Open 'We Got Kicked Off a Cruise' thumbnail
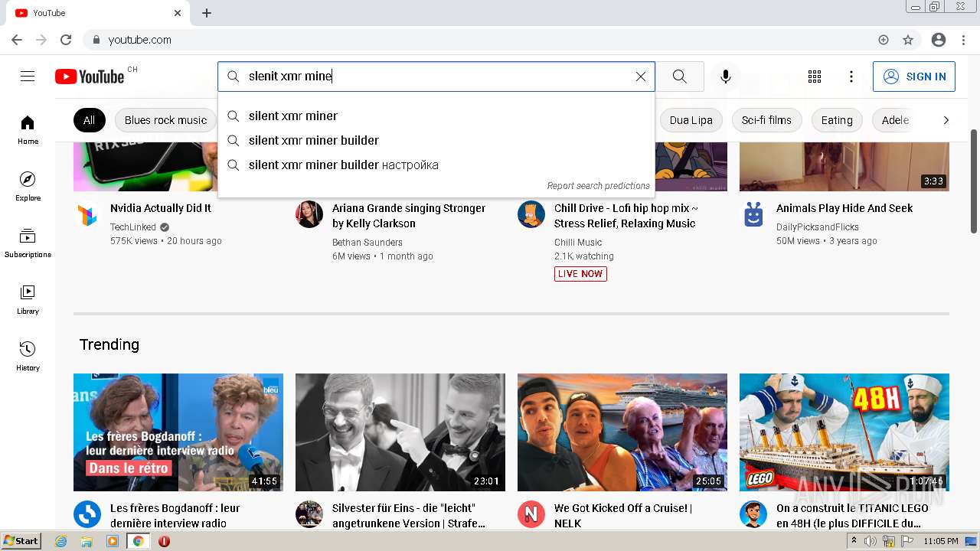980x551 pixels. 622,432
